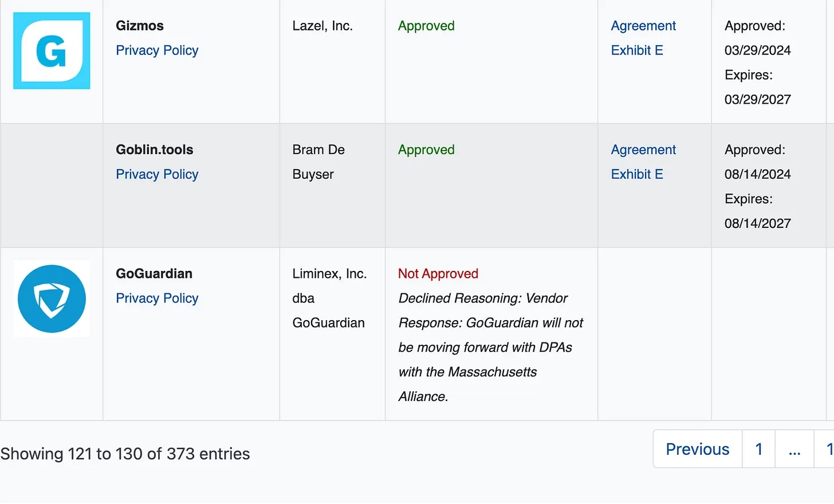Click the GoGuardian shield logo
Image resolution: width=834 pixels, height=504 pixels.
click(52, 298)
